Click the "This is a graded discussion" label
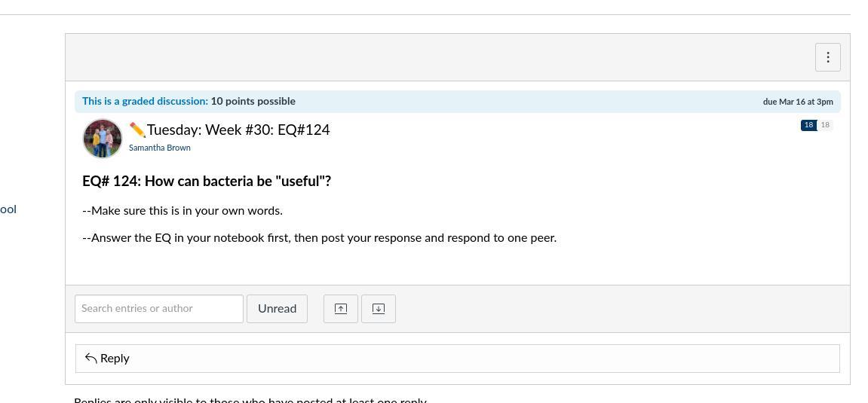 [x=145, y=101]
